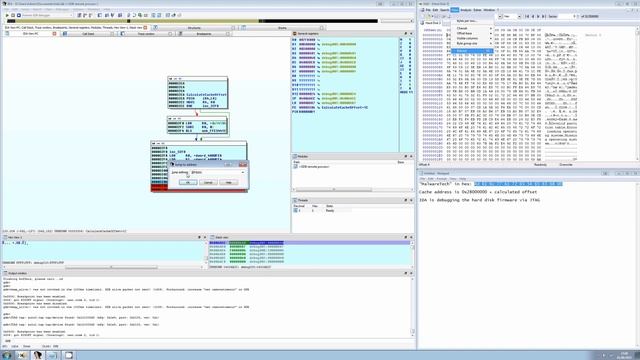640x360 pixels.
Task: Click the CalculateCacheOffset graph node
Action: [x=198, y=93]
